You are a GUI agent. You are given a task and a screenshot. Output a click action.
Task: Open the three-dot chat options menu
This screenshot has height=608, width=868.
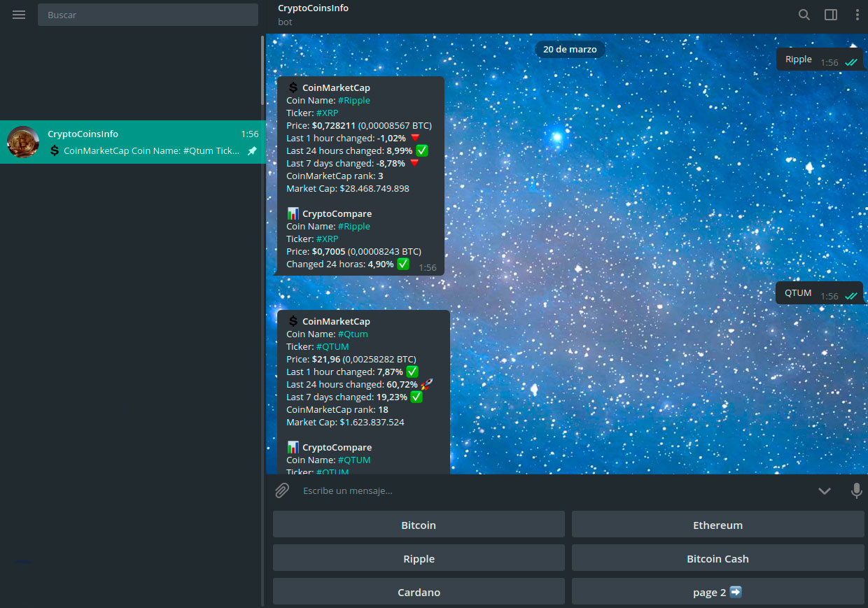(x=857, y=15)
